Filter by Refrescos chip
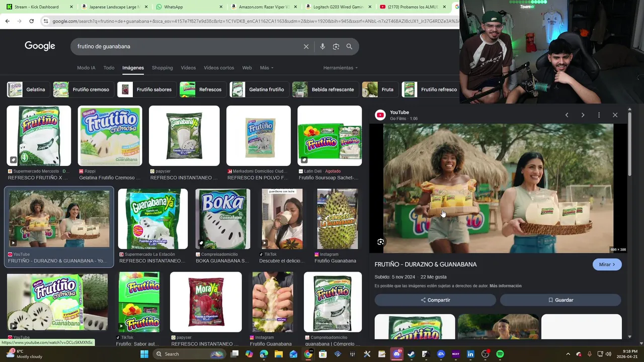Screen dimensions: 644x362 203,89
